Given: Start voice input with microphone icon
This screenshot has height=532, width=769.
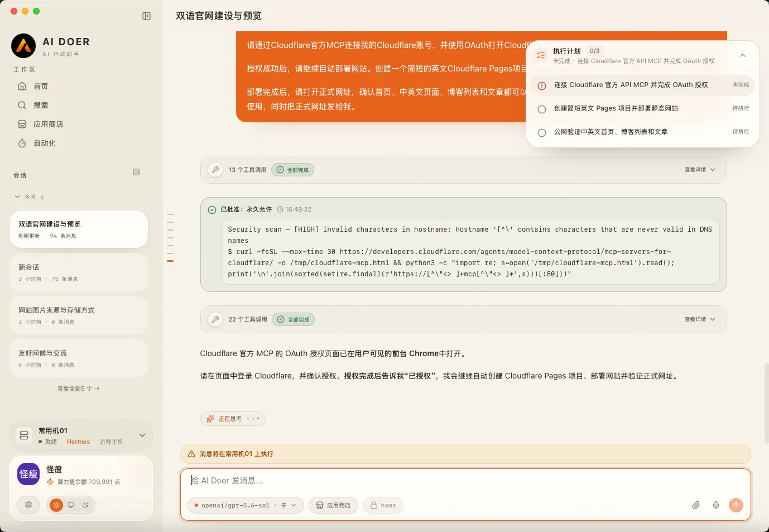Looking at the screenshot, I should 716,505.
